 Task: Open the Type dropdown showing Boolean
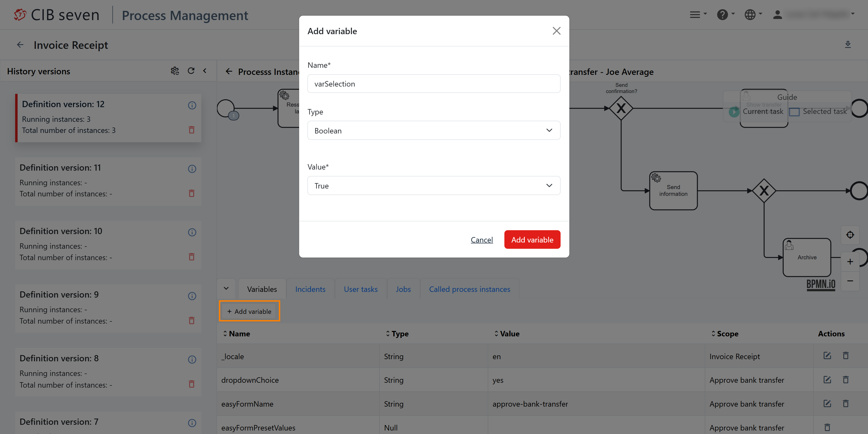(x=433, y=130)
